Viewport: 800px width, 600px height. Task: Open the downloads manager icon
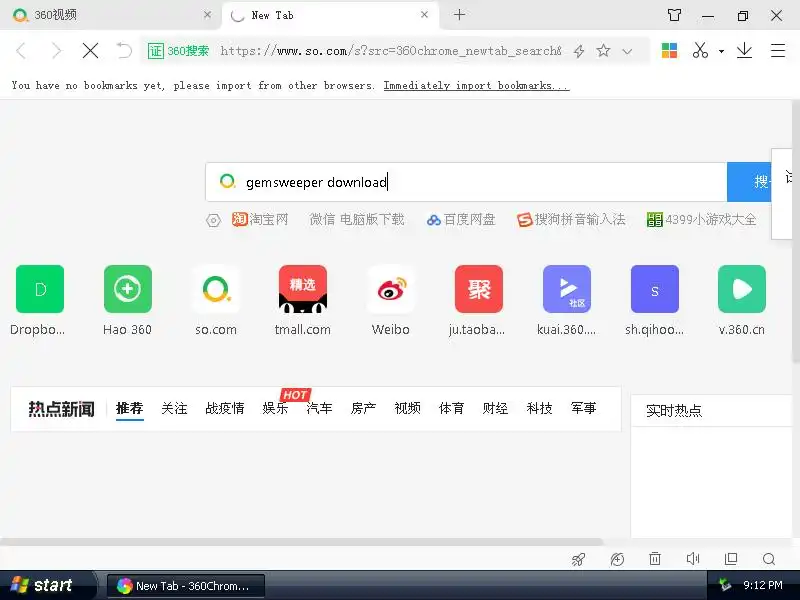[744, 51]
